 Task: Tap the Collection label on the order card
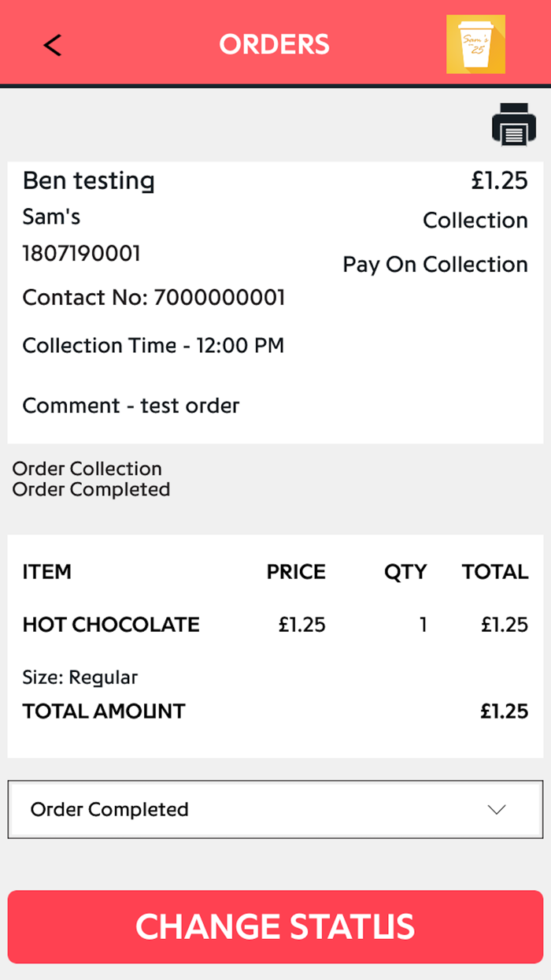coord(475,220)
